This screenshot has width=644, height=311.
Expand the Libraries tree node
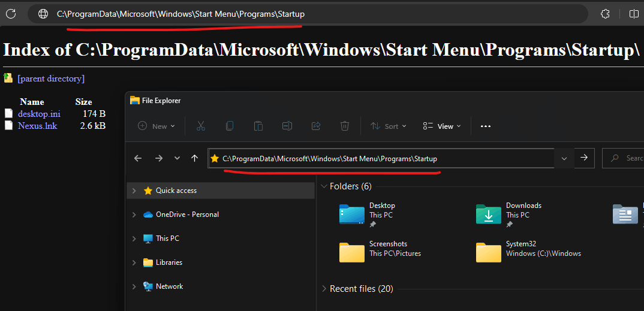click(134, 262)
